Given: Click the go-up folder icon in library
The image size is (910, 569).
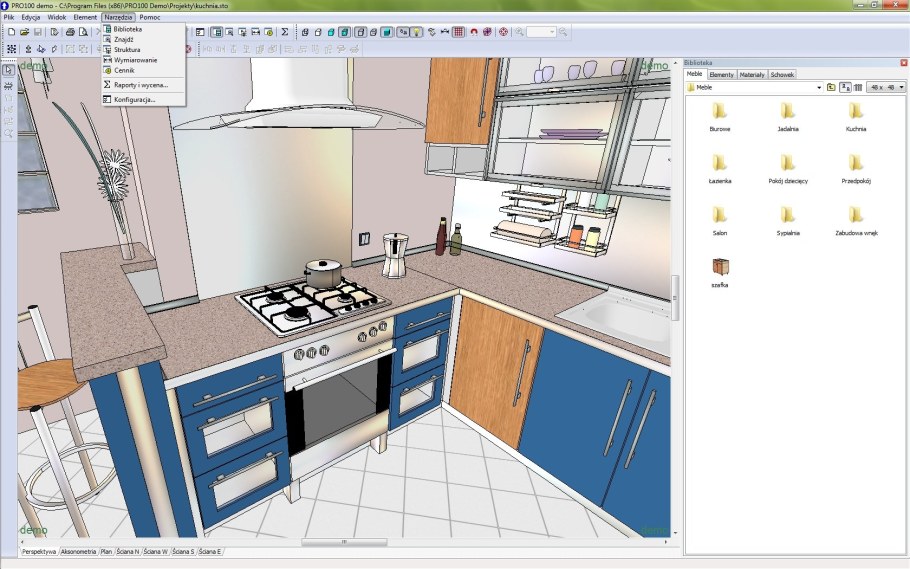Looking at the screenshot, I should point(831,88).
